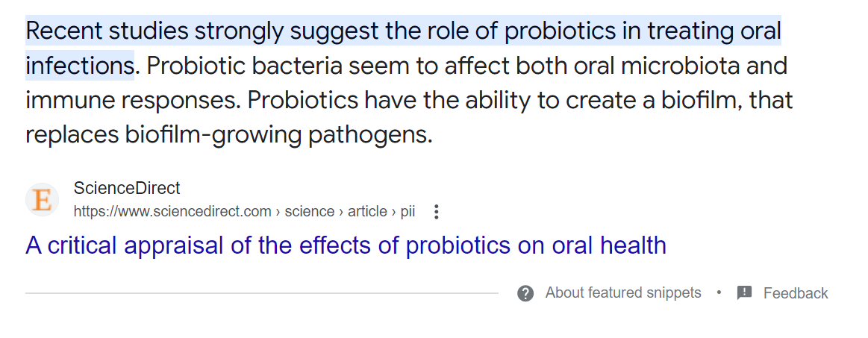
Task: Click the question mark help icon
Action: (x=525, y=293)
